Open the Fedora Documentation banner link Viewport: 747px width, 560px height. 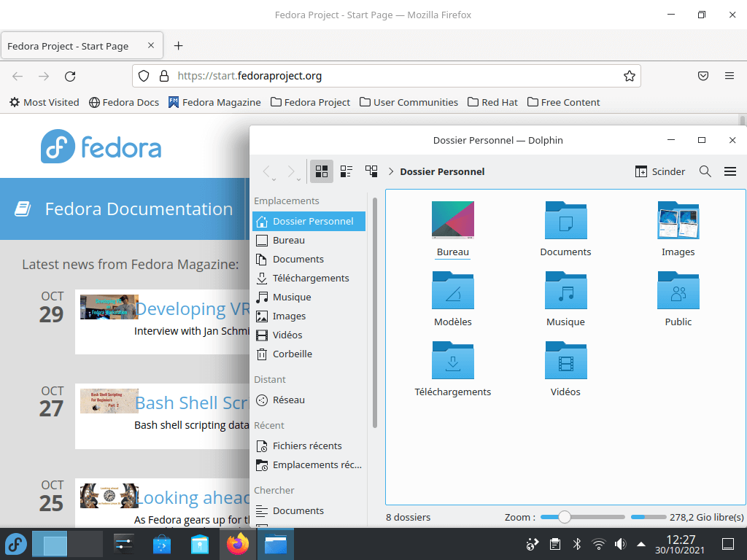point(124,209)
